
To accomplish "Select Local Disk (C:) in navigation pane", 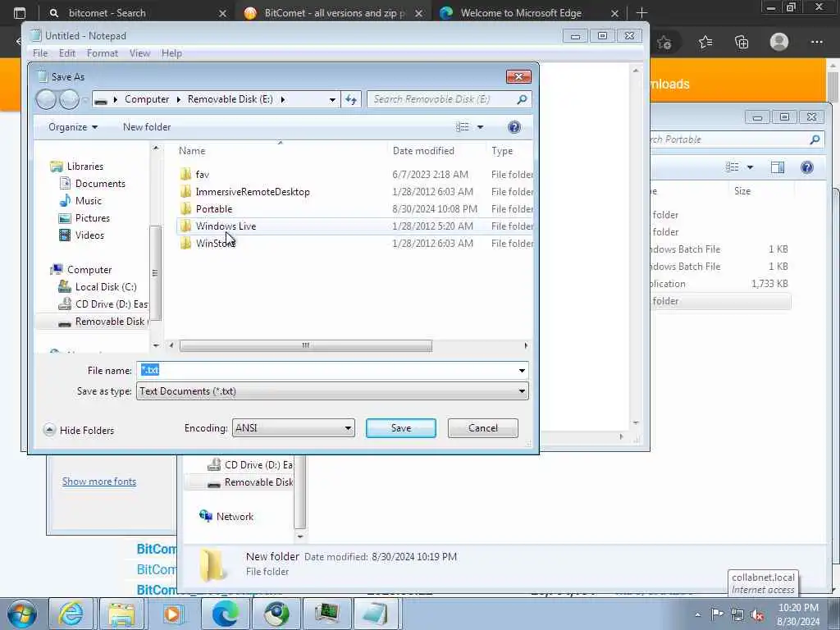I will click(106, 287).
